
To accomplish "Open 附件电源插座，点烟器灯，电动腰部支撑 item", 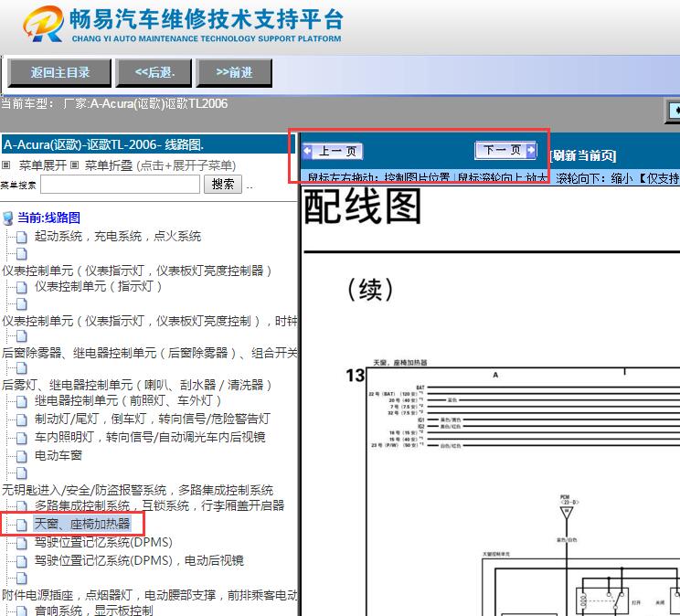I will click(149, 595).
